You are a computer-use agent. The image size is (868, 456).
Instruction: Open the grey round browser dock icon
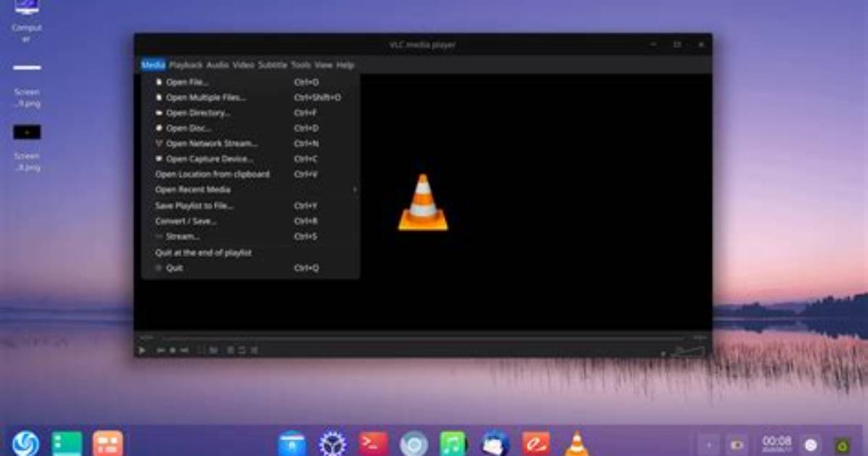pyautogui.click(x=414, y=444)
